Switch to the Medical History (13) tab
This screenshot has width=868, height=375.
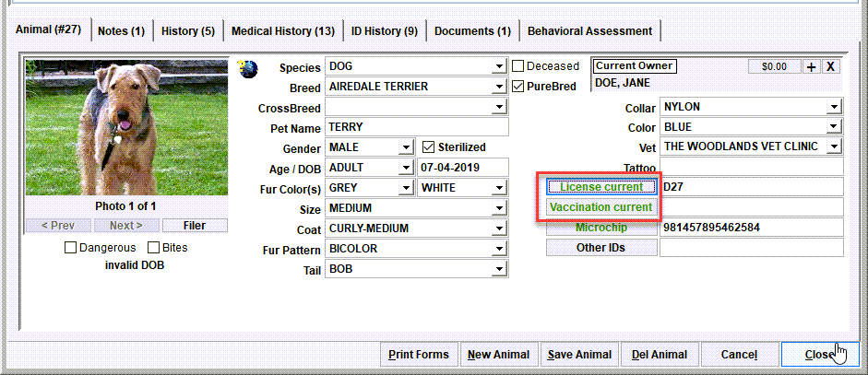pyautogui.click(x=283, y=31)
